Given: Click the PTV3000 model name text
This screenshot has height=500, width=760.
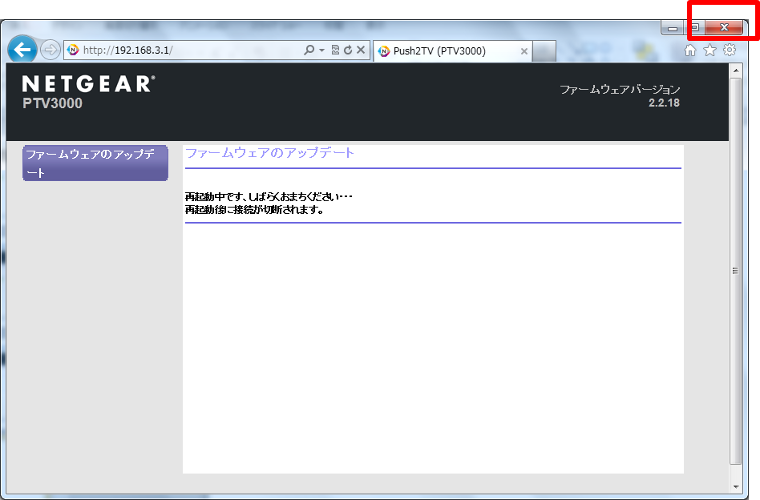Looking at the screenshot, I should click(x=52, y=103).
